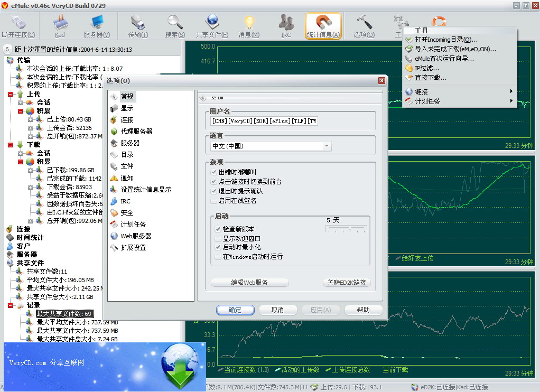
Task: Enable 在Windows启动时运行 checkbox
Action: [x=218, y=257]
